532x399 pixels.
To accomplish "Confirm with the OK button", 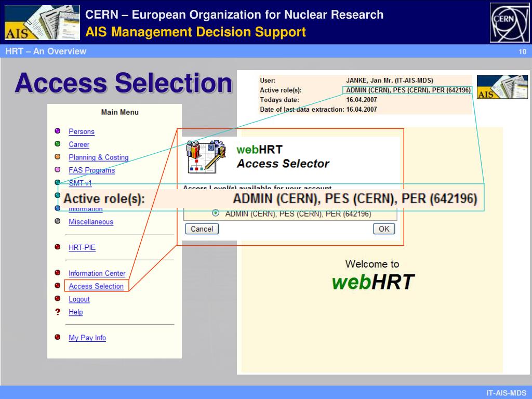I will [384, 229].
